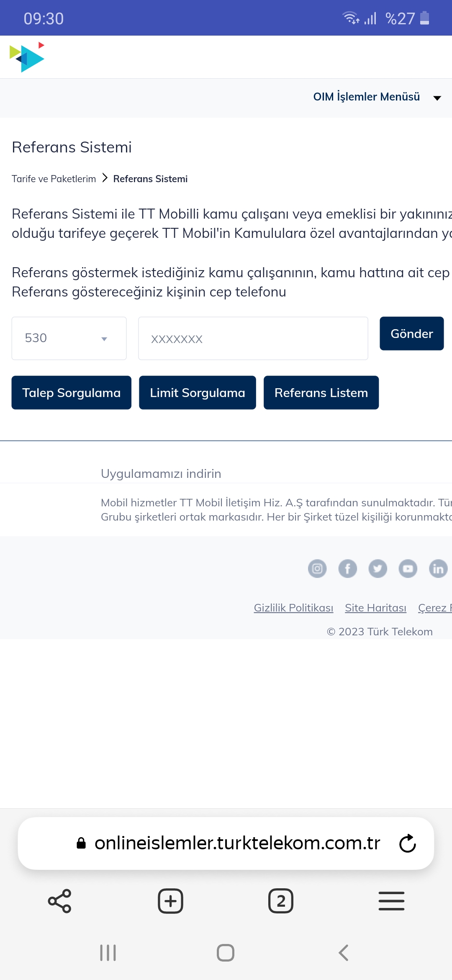Viewport: 452px width, 980px height.
Task: Open Talep Sorgulama
Action: pyautogui.click(x=72, y=392)
